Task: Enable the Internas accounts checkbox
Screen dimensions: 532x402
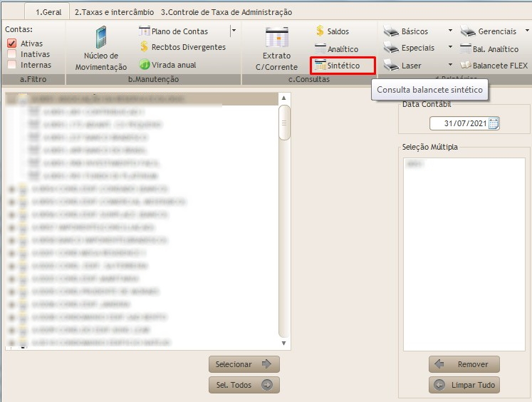Action: pyautogui.click(x=11, y=65)
